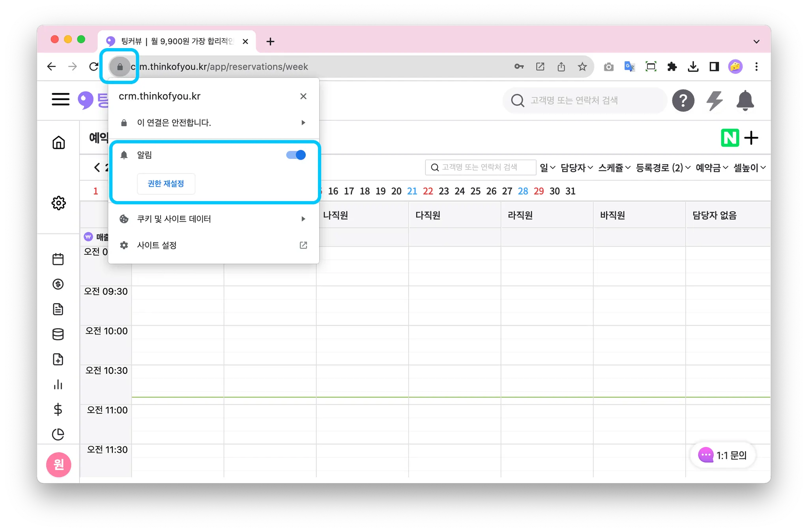Select date 21 in the calendar strip
Image resolution: width=808 pixels, height=532 pixels.
tap(412, 191)
